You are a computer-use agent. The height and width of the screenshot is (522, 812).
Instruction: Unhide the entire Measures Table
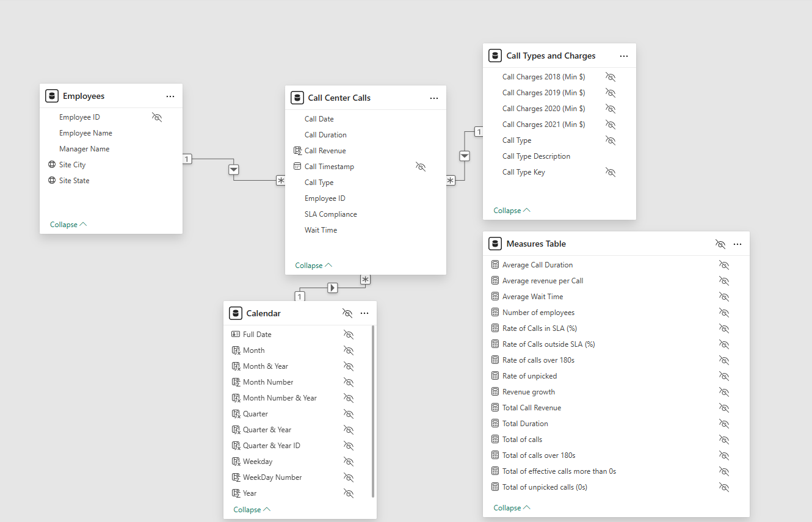[x=720, y=244]
